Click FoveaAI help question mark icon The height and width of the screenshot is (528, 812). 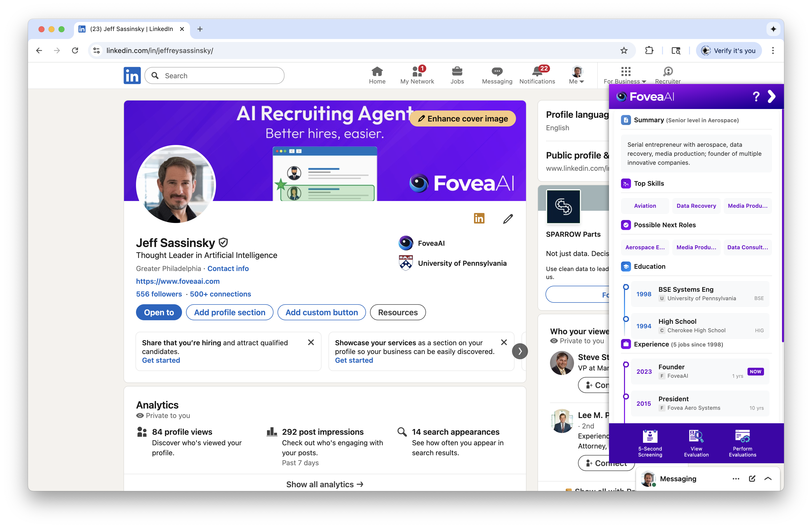[x=756, y=96]
